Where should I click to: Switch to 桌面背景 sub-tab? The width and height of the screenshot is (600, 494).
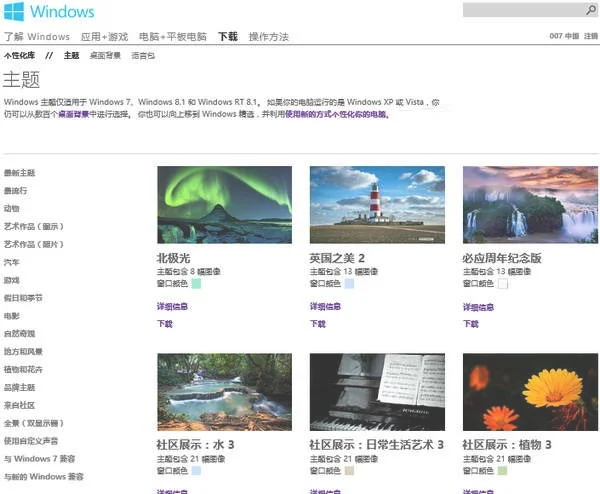pyautogui.click(x=105, y=55)
